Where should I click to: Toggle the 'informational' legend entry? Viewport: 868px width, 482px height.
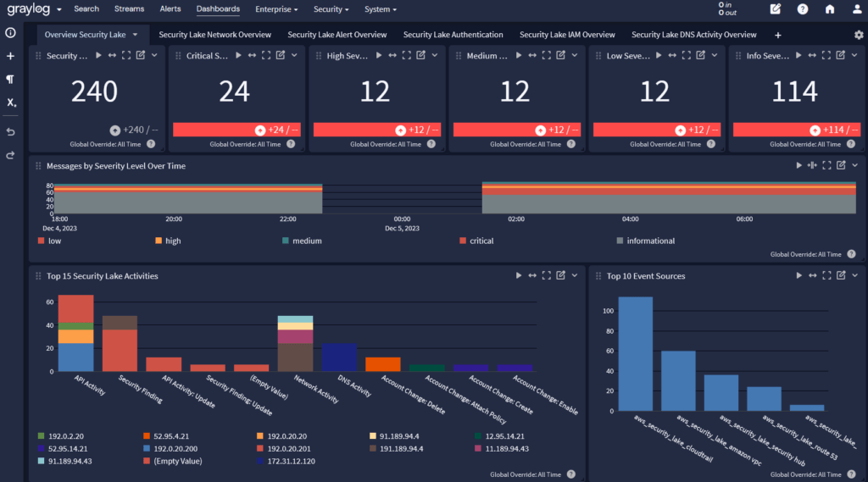pos(650,241)
